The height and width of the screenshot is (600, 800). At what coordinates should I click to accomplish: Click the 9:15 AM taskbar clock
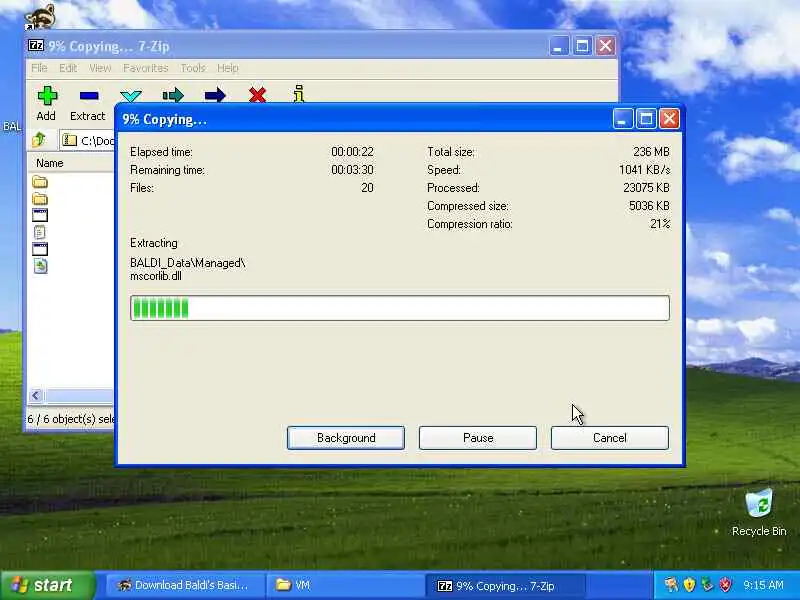tap(763, 585)
